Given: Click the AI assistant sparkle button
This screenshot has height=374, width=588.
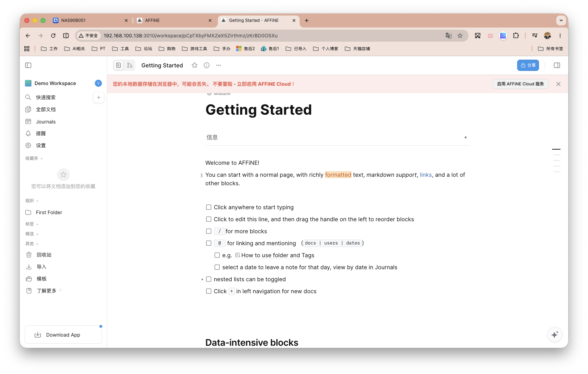Looking at the screenshot, I should (555, 334).
